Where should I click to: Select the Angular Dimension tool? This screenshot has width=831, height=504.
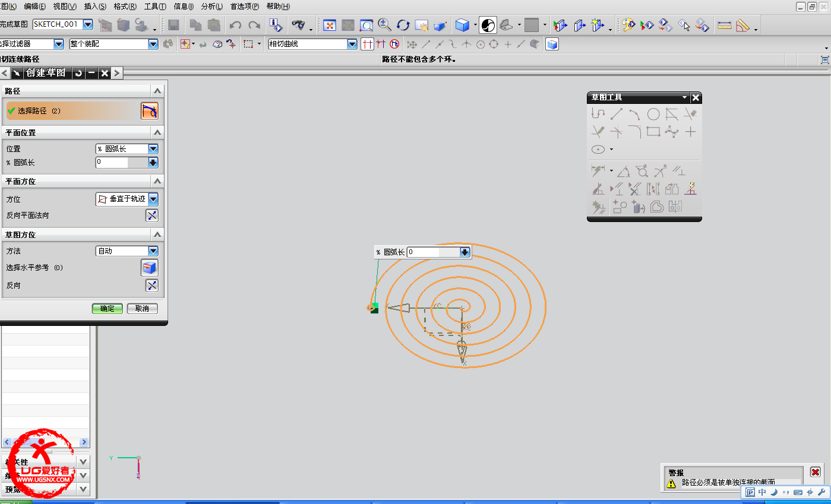[623, 172]
